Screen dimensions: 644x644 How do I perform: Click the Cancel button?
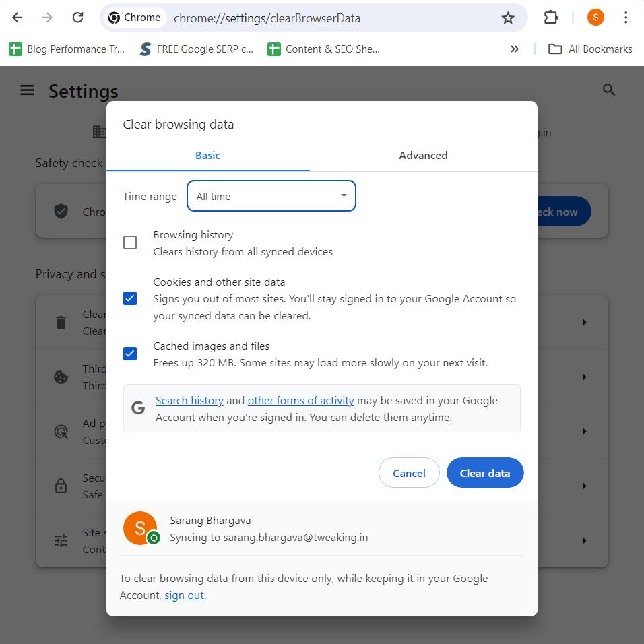(409, 473)
